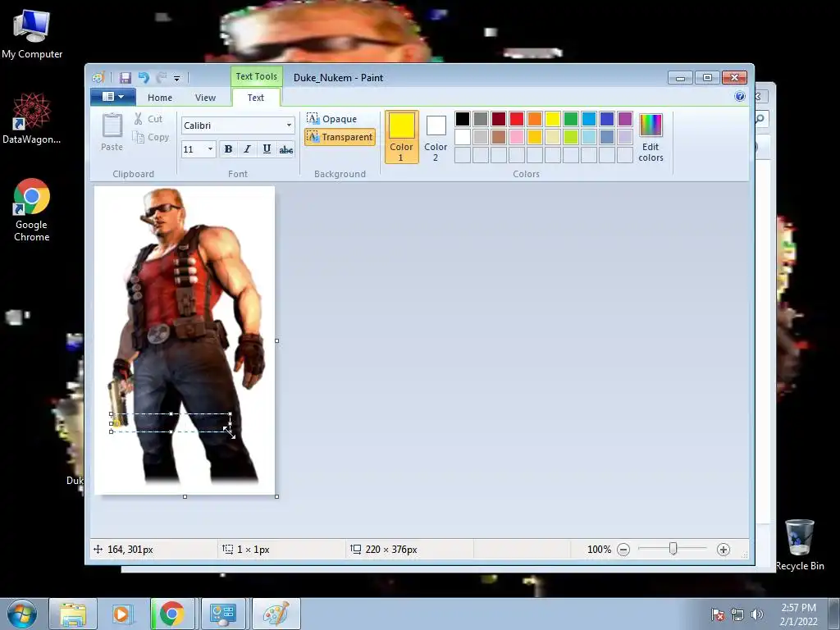Image resolution: width=840 pixels, height=630 pixels.
Task: Toggle Bold text formatting
Action: (228, 149)
